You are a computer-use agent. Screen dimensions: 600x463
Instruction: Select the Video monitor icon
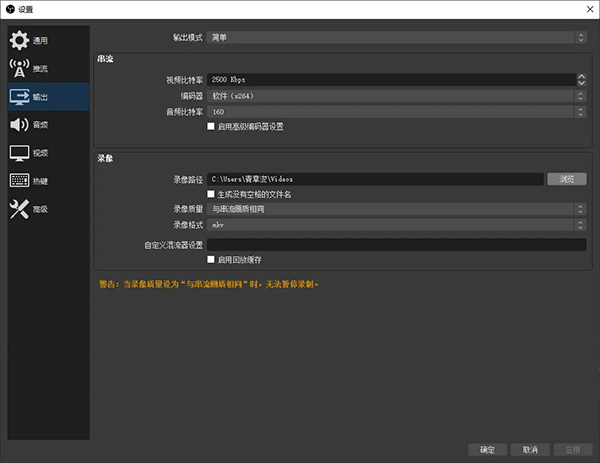20,153
